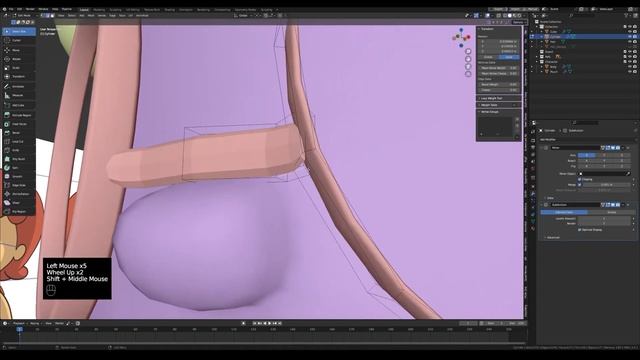Screen dimensions: 640x360
Task: Open the Render menu
Action: tap(30, 9)
